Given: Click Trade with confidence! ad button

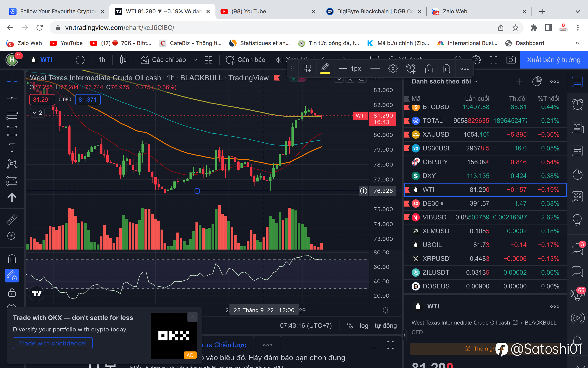Looking at the screenshot, I should point(53,343).
